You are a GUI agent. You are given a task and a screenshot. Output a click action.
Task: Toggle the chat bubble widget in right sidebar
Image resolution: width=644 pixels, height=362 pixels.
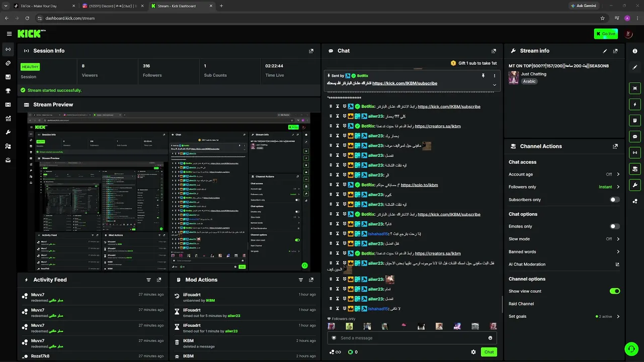pos(635,136)
